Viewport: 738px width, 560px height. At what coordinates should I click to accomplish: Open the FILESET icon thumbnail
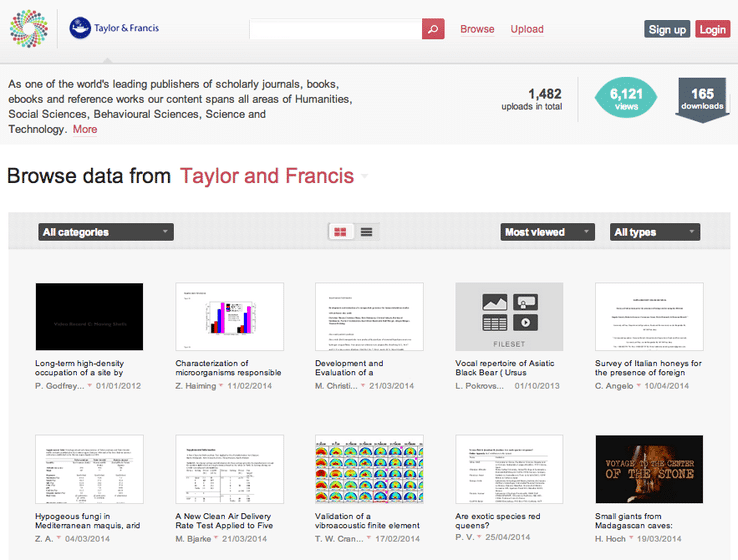[x=509, y=317]
